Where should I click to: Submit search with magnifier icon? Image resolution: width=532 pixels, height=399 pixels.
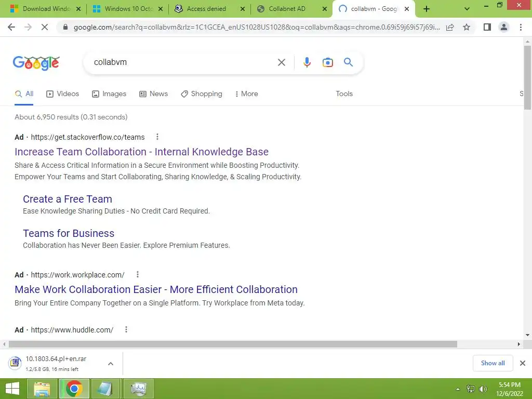click(x=348, y=62)
